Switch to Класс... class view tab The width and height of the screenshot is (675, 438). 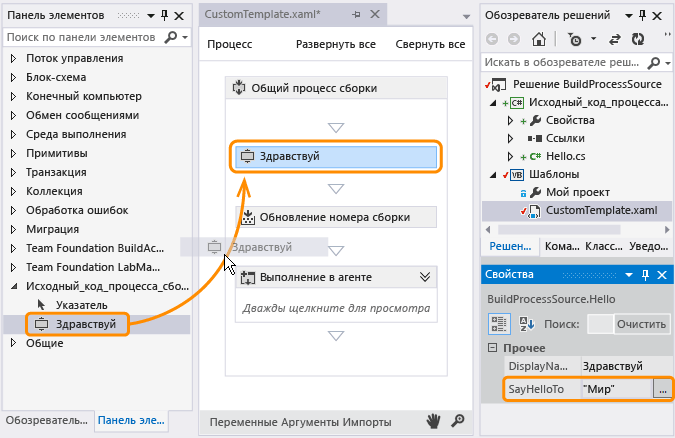click(604, 246)
